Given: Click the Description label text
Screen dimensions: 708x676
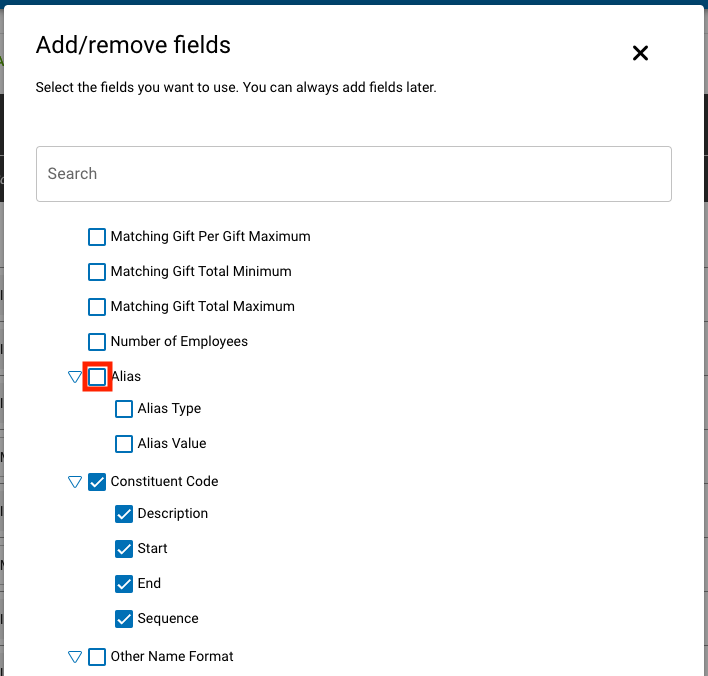Looking at the screenshot, I should click(172, 514).
